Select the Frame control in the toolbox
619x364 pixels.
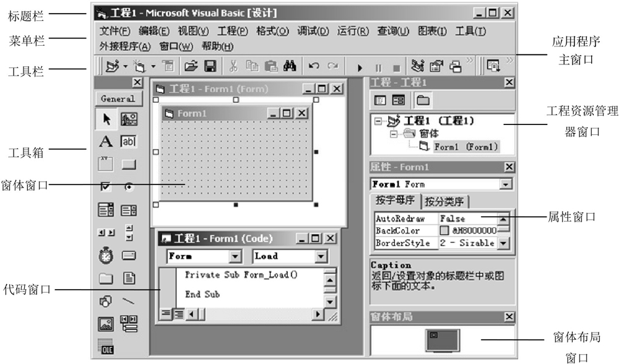pos(105,164)
